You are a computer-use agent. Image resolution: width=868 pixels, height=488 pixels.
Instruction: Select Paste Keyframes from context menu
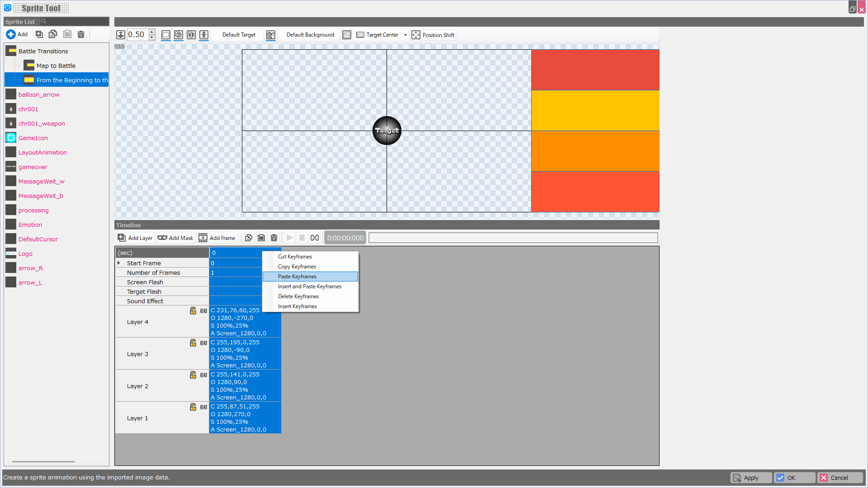[297, 277]
